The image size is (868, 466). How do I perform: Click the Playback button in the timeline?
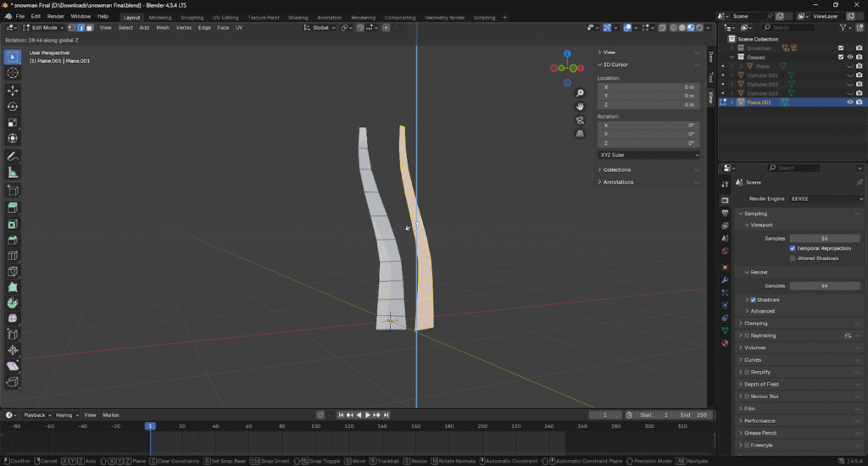tap(36, 415)
